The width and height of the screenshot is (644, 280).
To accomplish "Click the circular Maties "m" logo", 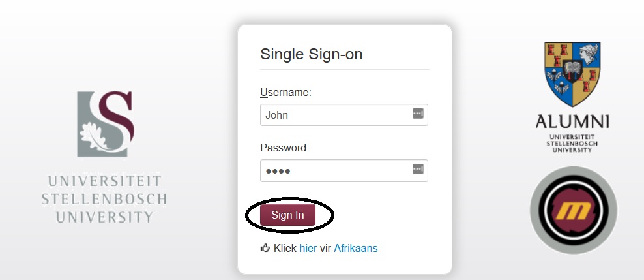I will coord(573,210).
